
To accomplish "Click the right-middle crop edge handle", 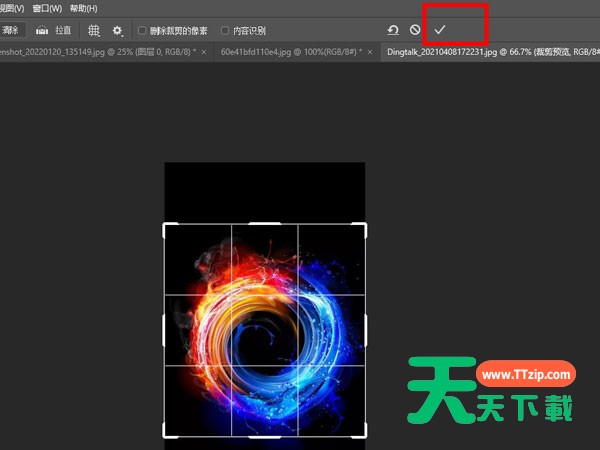I will pyautogui.click(x=365, y=330).
